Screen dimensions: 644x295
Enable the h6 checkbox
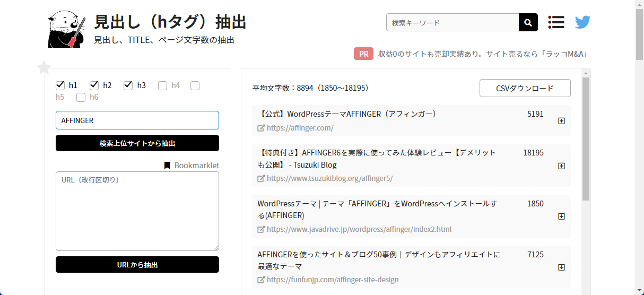[81, 97]
